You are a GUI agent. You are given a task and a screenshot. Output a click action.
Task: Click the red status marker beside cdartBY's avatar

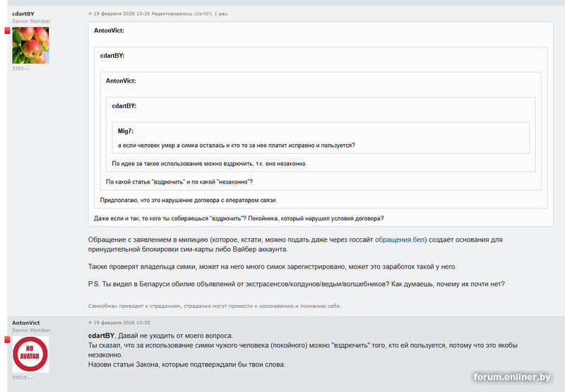[x=8, y=31]
